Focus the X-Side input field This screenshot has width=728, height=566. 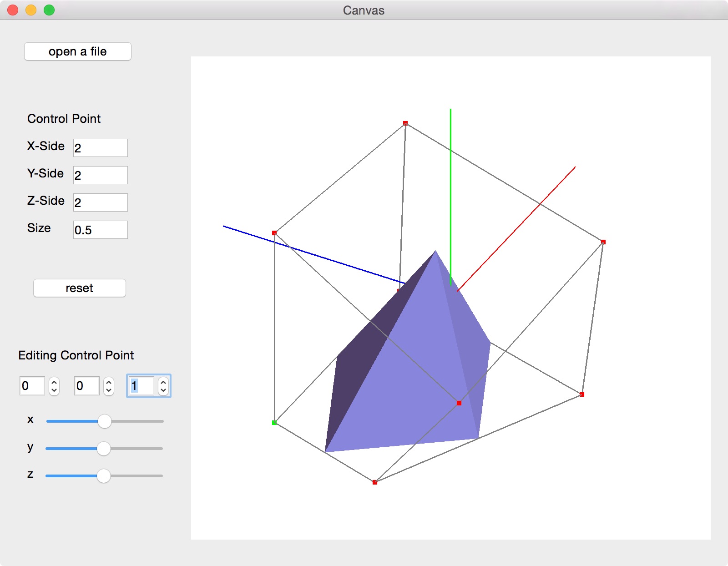[x=101, y=148]
